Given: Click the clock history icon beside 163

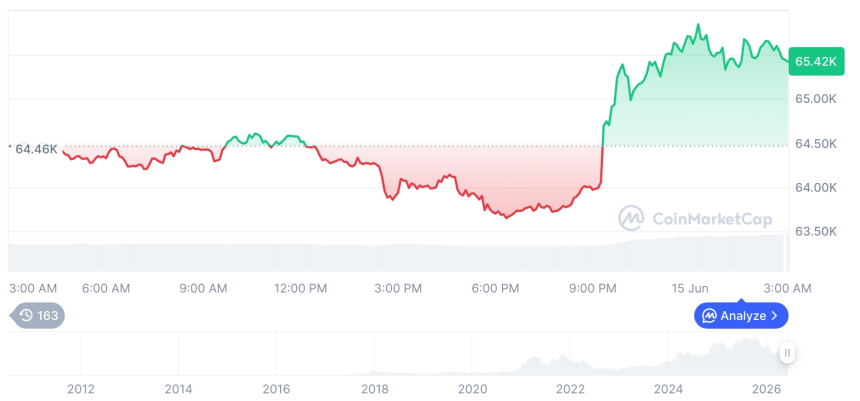Looking at the screenshot, I should coord(26,315).
